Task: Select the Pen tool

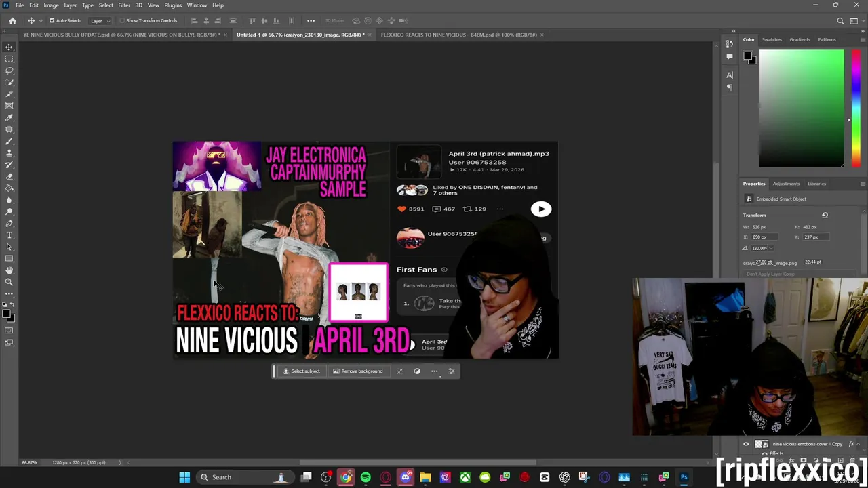Action: 9,224
